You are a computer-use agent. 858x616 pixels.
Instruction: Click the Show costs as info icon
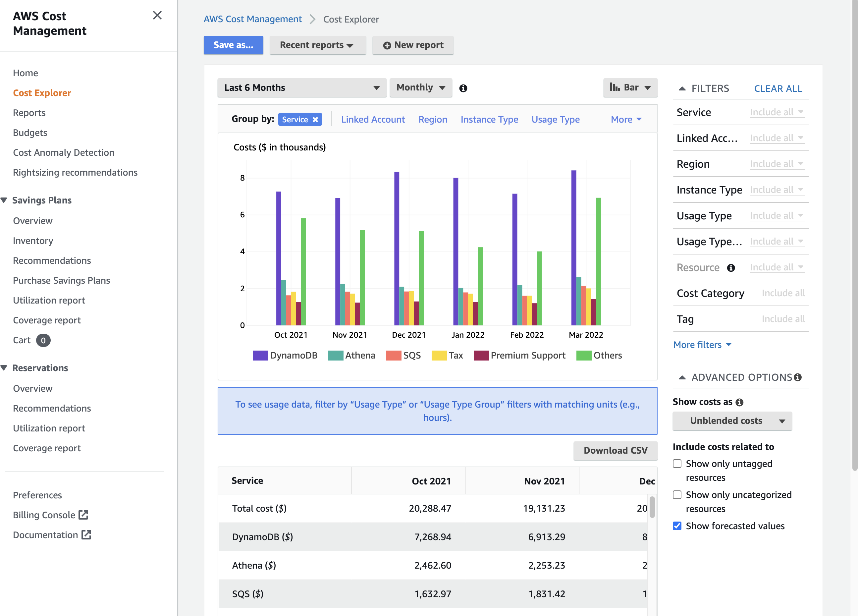[740, 402]
